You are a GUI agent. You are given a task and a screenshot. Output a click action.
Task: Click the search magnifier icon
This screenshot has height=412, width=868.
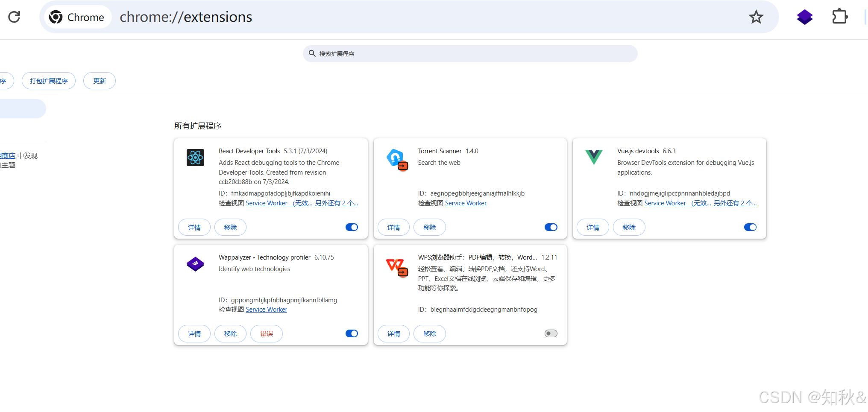[312, 53]
